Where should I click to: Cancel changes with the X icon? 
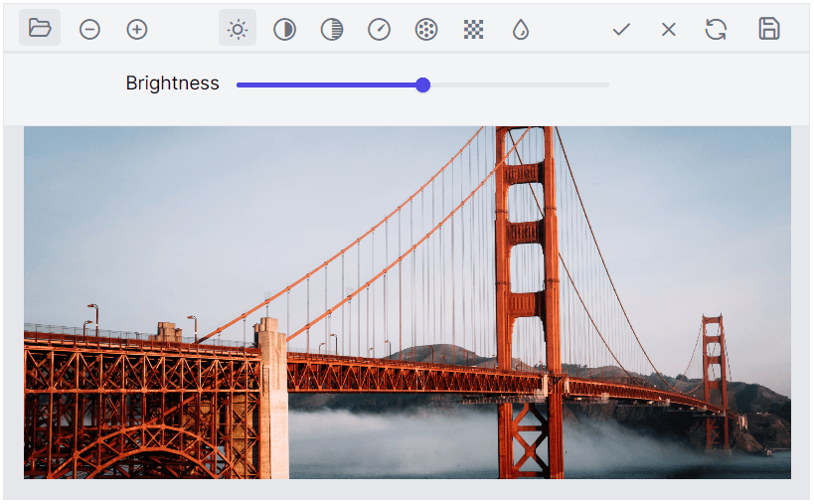point(669,30)
